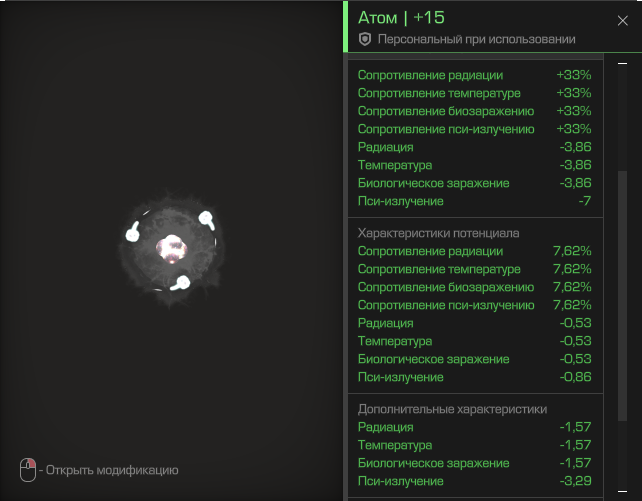642x501 pixels.
Task: Click the panel title Атом | +15
Action: click(x=401, y=18)
